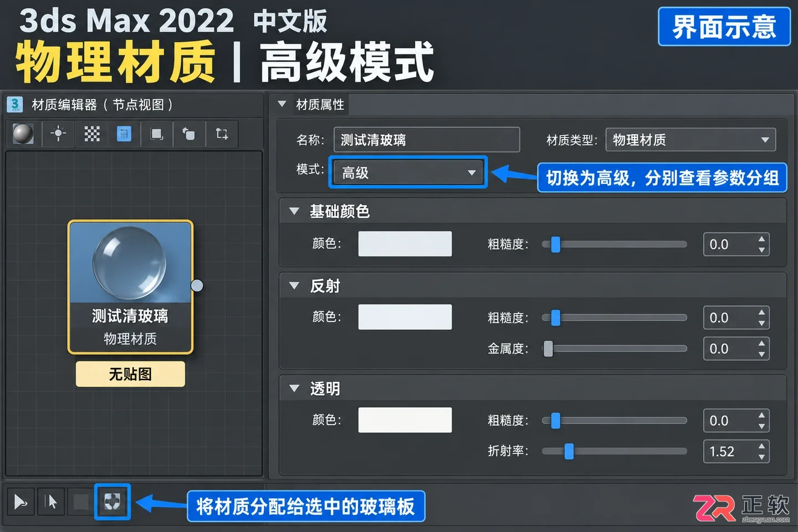Click the 折射率 slider handle

point(569,452)
